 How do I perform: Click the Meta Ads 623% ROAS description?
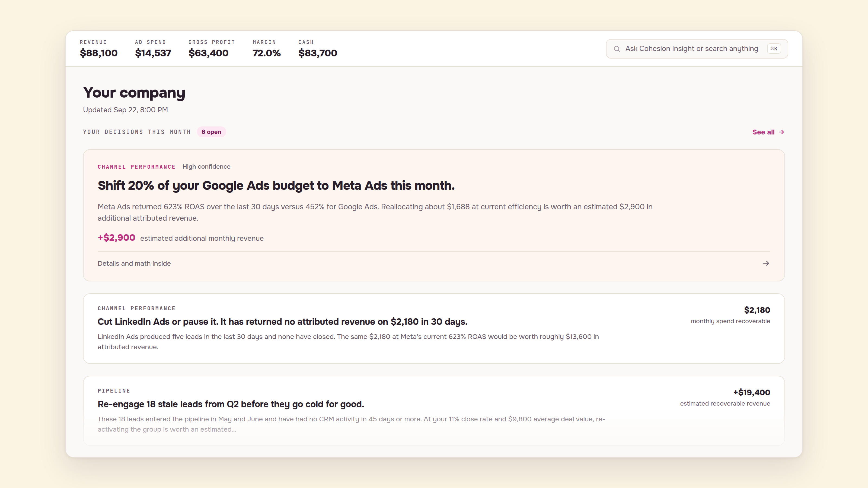[375, 213]
